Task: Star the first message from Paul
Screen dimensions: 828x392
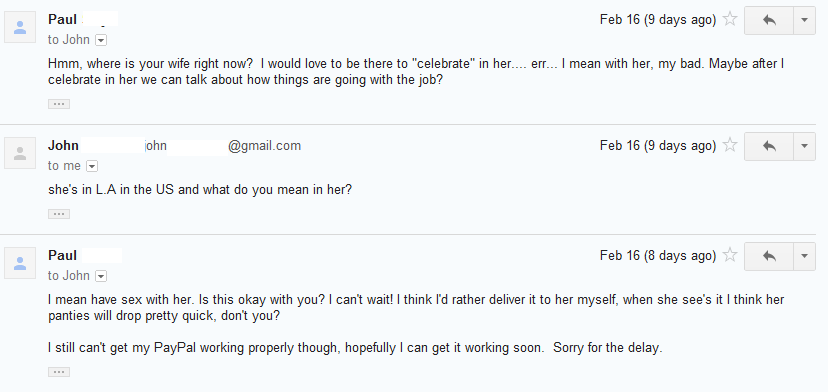Action: coord(730,20)
